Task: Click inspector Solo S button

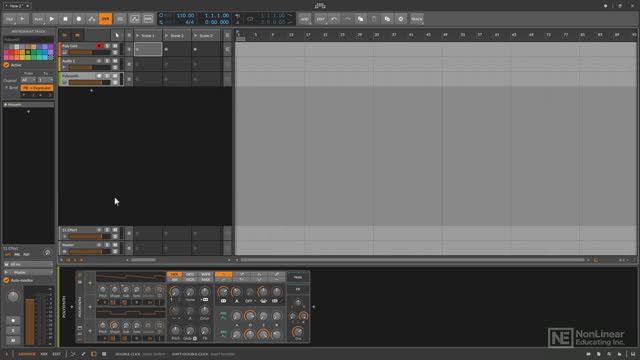Action: pyautogui.click(x=13, y=330)
